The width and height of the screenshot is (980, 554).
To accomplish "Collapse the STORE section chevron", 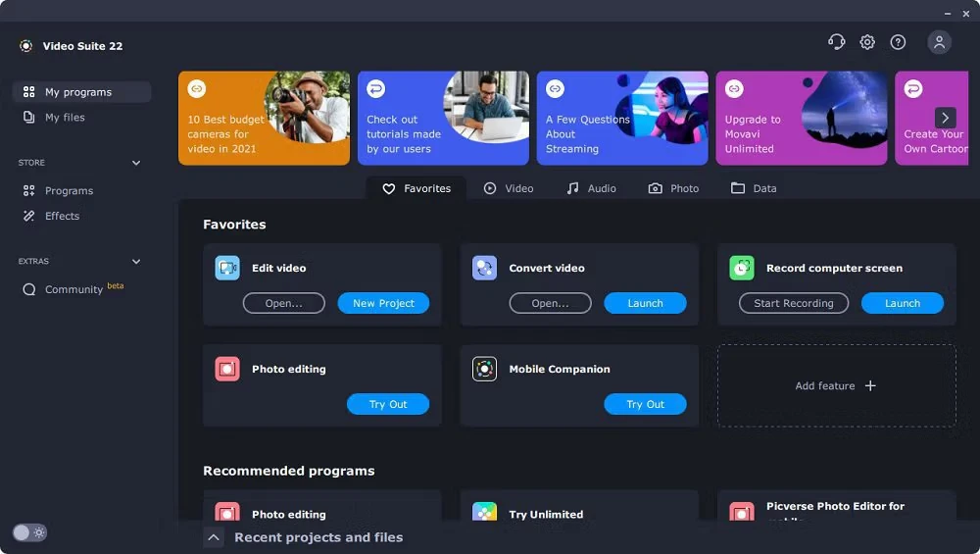I will 136,163.
